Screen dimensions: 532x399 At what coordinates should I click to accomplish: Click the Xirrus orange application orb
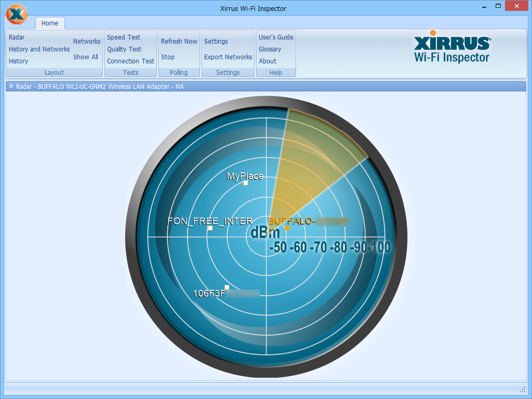pyautogui.click(x=16, y=14)
